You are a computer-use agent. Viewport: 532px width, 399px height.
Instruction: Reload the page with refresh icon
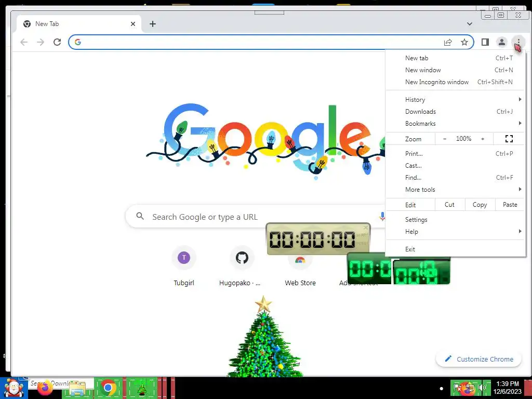(57, 42)
